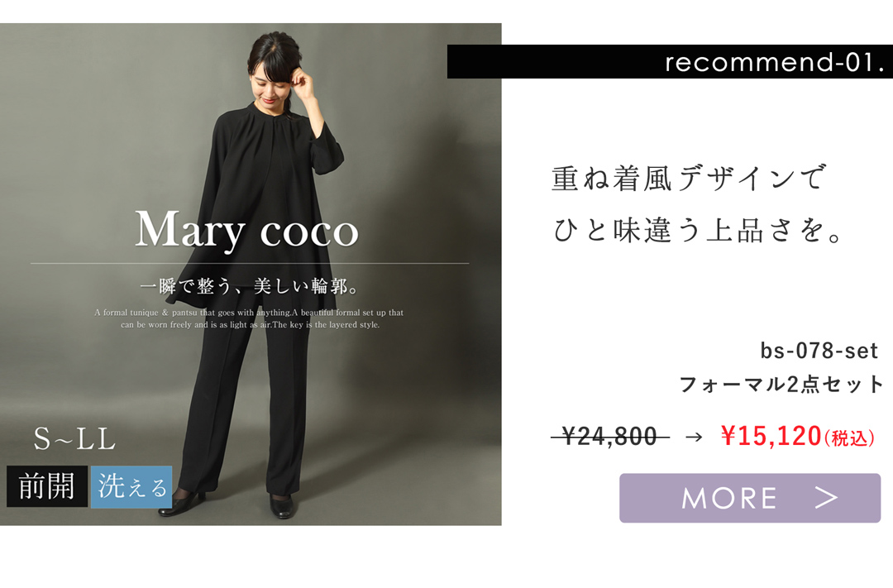The height and width of the screenshot is (588, 893).
Task: Click the English formal tunique description text
Action: point(250,318)
